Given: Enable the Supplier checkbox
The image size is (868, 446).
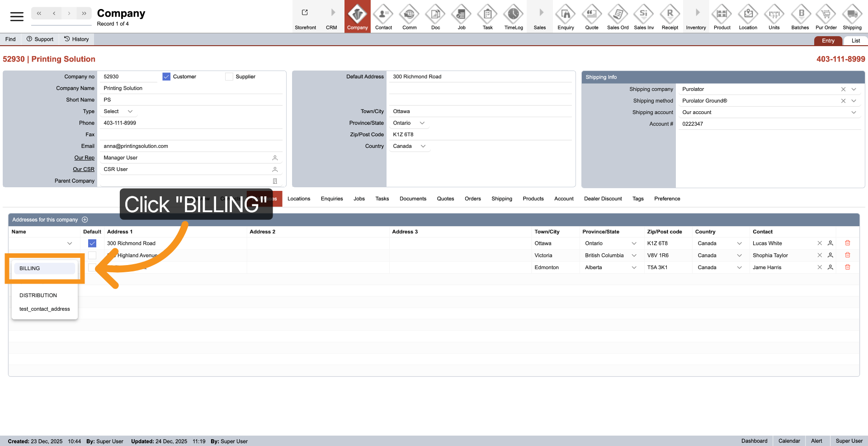Looking at the screenshot, I should (229, 76).
